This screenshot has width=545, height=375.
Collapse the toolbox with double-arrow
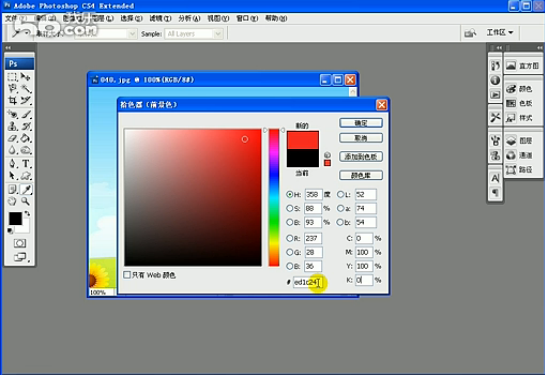[8, 47]
